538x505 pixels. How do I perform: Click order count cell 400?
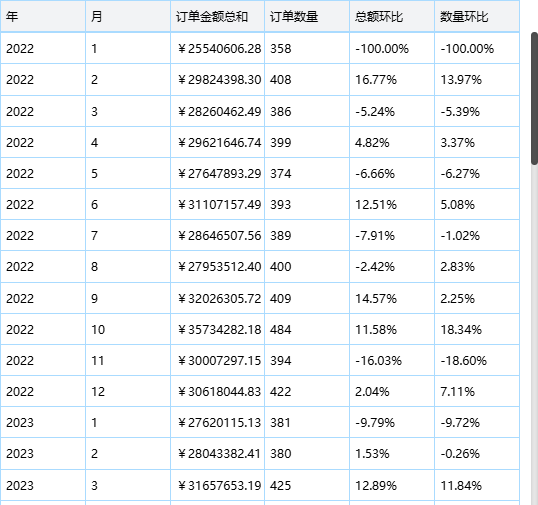click(x=307, y=267)
